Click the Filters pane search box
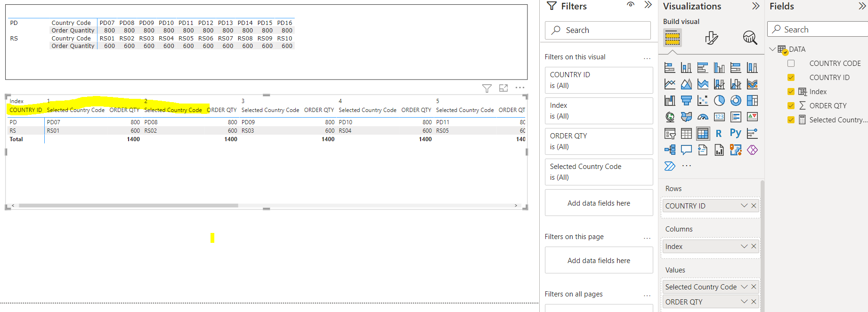The height and width of the screenshot is (312, 868). point(598,30)
